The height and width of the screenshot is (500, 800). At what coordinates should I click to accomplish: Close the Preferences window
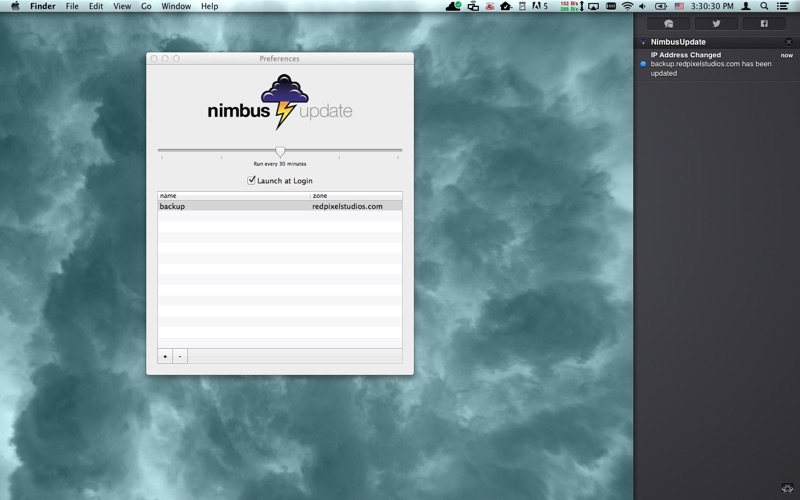(x=154, y=59)
